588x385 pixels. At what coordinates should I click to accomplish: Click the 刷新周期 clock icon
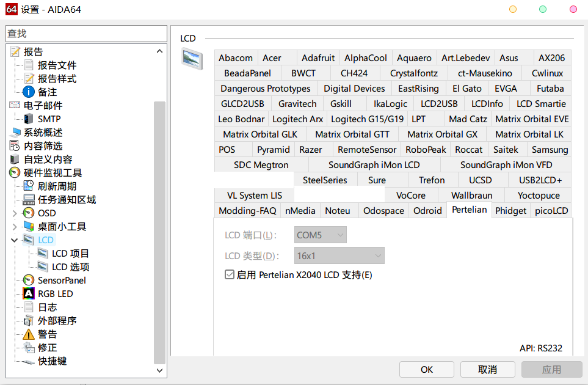click(x=29, y=186)
